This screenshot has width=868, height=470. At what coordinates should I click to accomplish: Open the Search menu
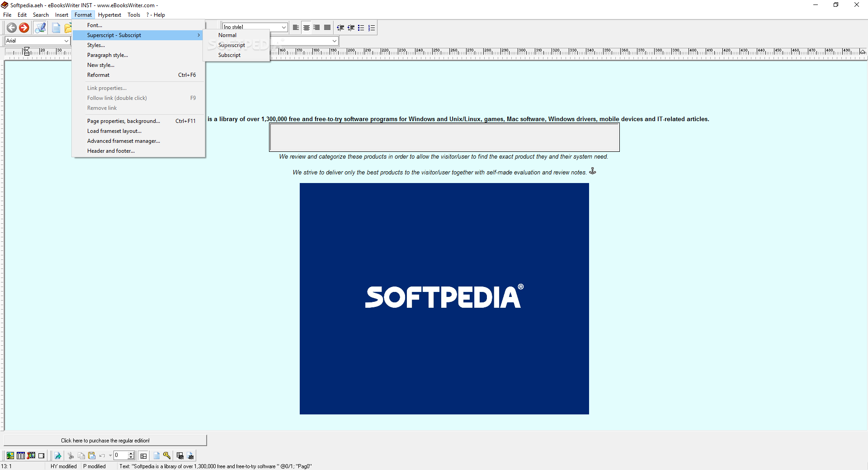pos(41,15)
